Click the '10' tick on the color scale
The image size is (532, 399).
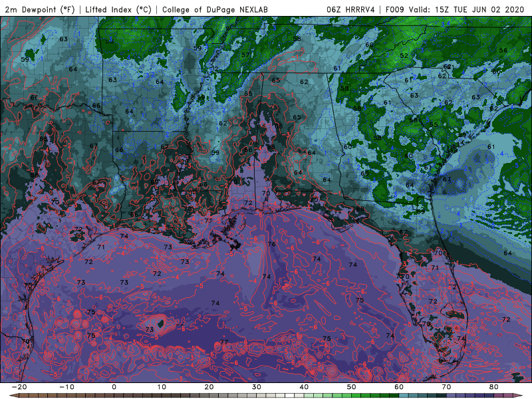(162, 387)
